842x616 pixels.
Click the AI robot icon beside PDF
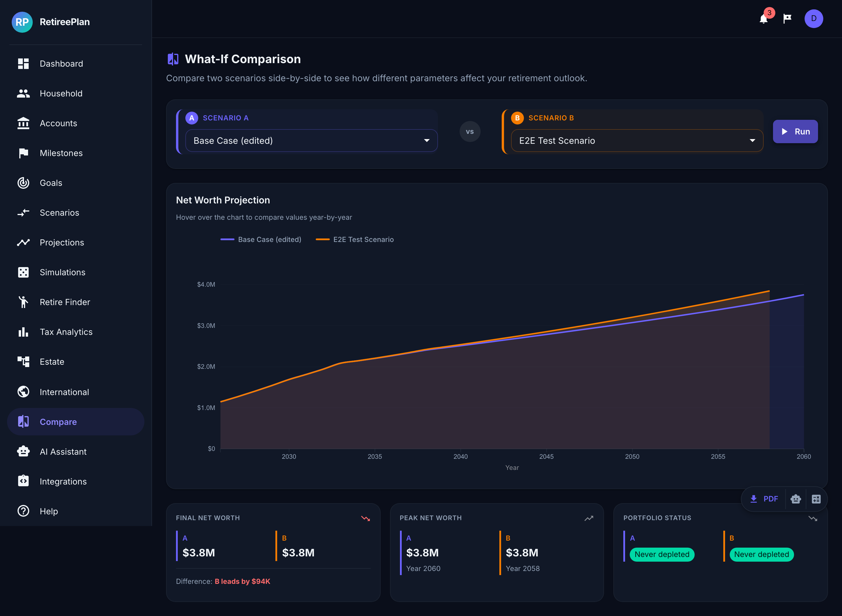click(795, 499)
